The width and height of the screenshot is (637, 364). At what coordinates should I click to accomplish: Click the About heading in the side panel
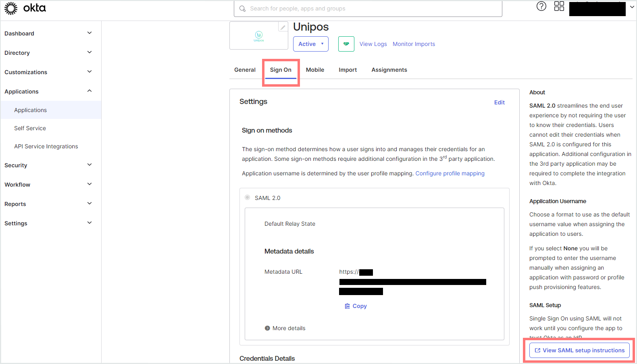coord(537,92)
